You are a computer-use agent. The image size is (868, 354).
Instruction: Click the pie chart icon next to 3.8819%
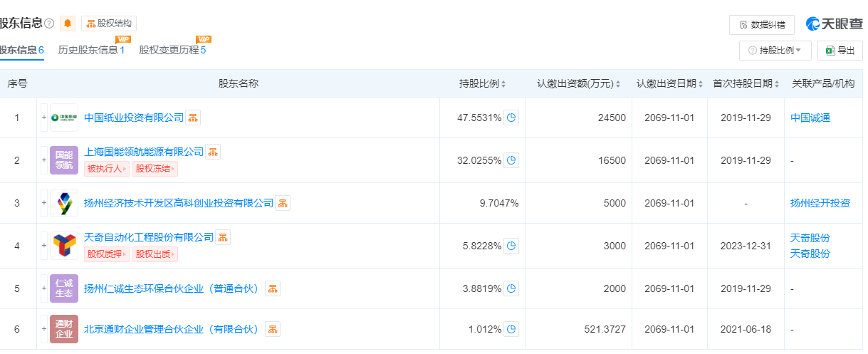pos(511,288)
